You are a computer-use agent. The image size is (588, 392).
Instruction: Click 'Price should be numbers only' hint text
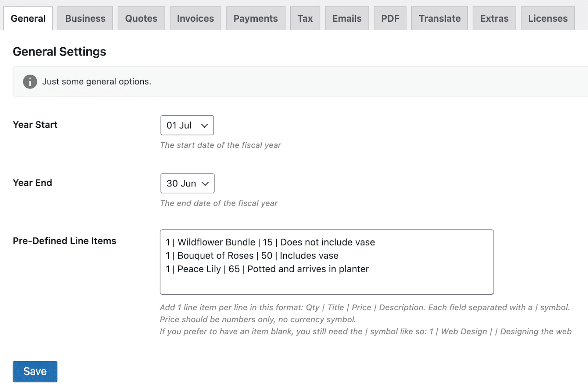tap(258, 319)
